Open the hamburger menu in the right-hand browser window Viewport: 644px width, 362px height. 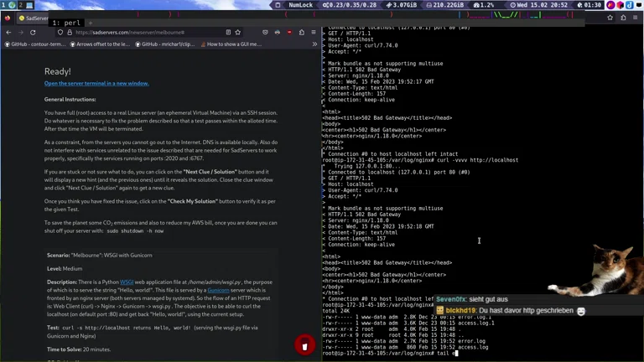635,18
